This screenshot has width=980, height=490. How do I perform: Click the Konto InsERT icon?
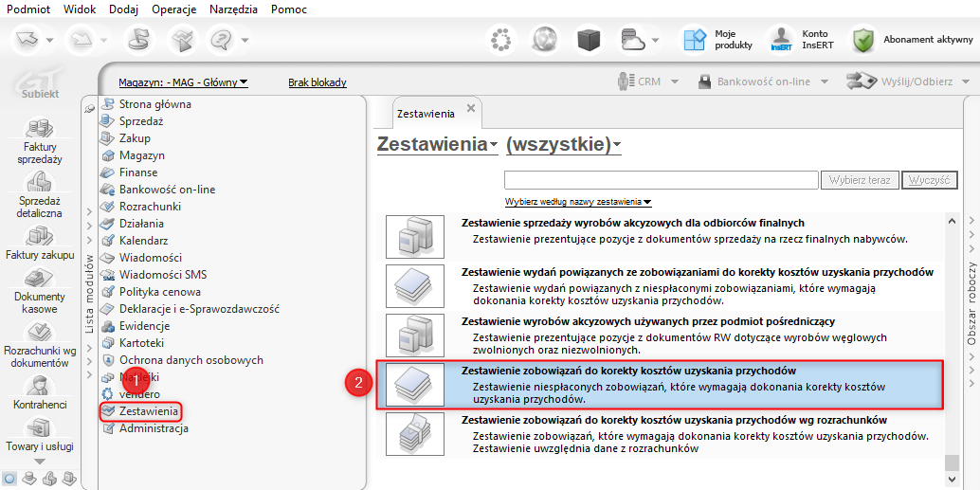(x=781, y=40)
